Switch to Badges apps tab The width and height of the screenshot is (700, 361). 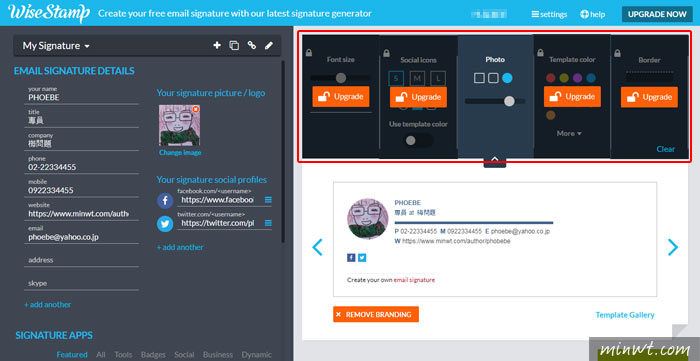[153, 355]
